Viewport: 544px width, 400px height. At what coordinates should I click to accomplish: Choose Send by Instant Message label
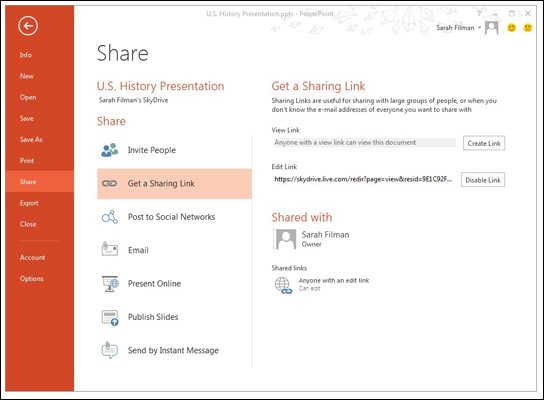(173, 350)
